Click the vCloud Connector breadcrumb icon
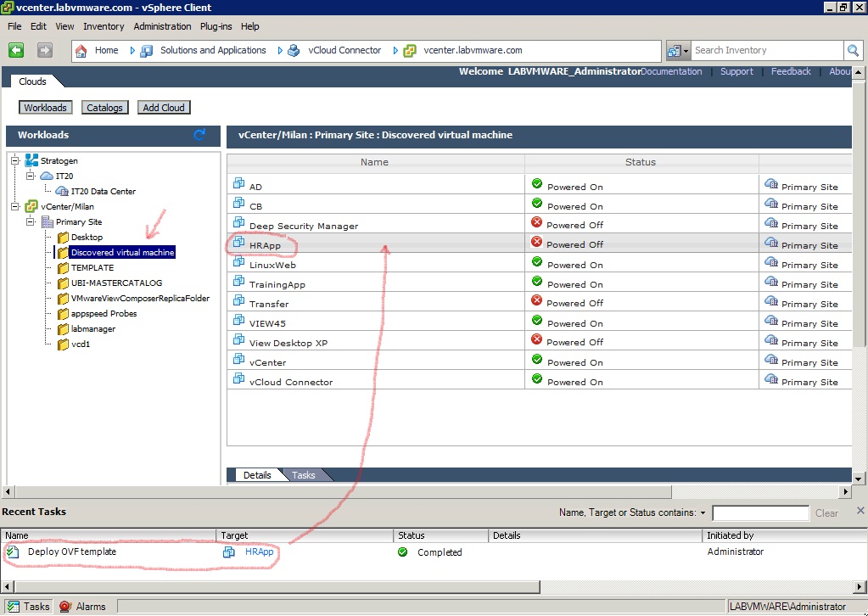This screenshot has width=868, height=616. (x=294, y=51)
